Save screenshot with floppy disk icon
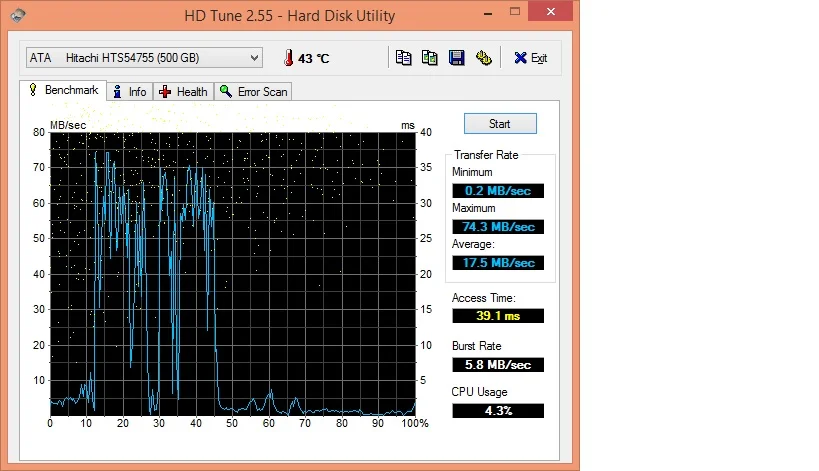Screen dimensions: 819x471 [457, 57]
